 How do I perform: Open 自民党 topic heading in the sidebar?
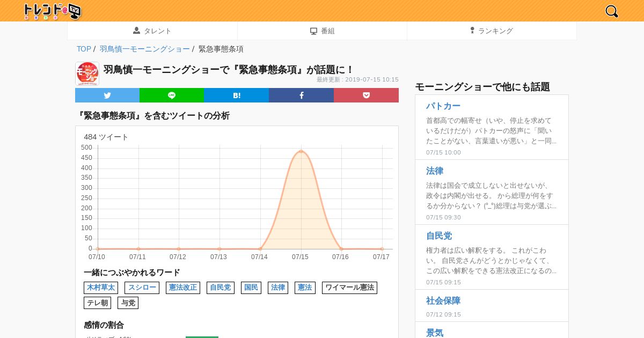439,236
